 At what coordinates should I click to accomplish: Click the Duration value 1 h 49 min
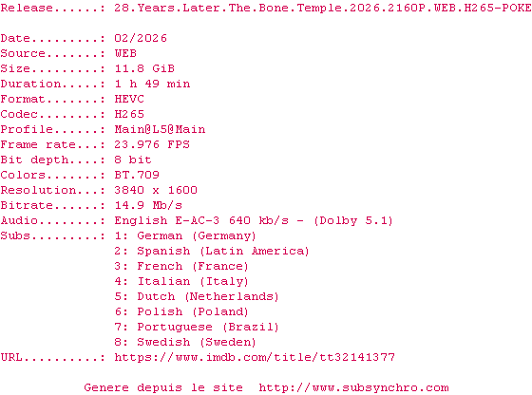(x=152, y=85)
